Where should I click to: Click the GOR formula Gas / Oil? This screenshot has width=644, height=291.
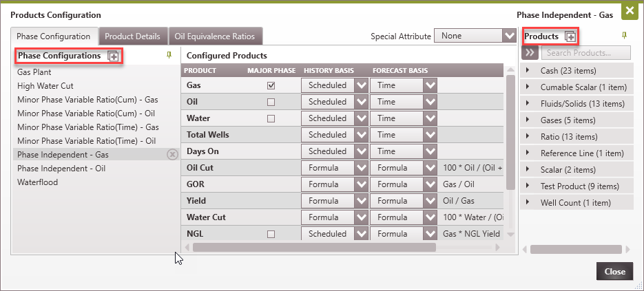point(458,184)
